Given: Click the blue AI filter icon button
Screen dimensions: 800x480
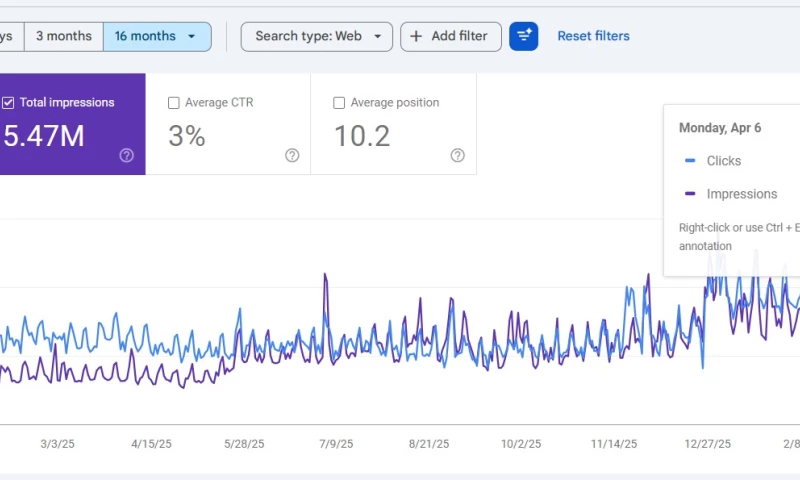Looking at the screenshot, I should (x=523, y=36).
